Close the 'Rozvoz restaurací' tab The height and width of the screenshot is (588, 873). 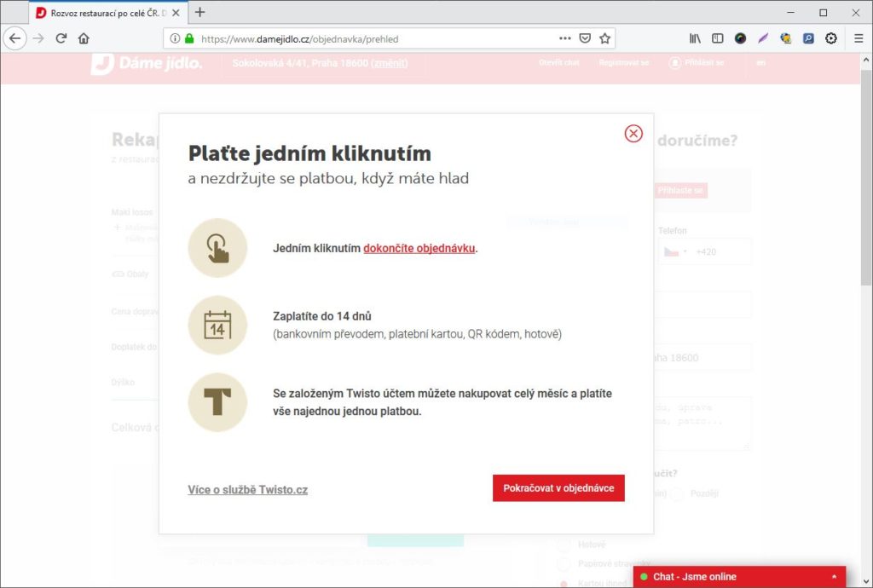point(176,13)
